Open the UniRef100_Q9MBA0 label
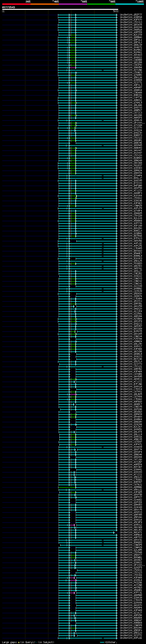This screenshot has height=644, width=146. click(x=131, y=37)
